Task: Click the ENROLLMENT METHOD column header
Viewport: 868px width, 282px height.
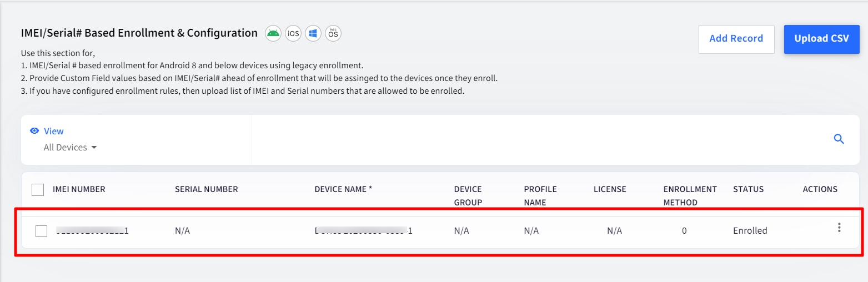Action: pos(690,196)
